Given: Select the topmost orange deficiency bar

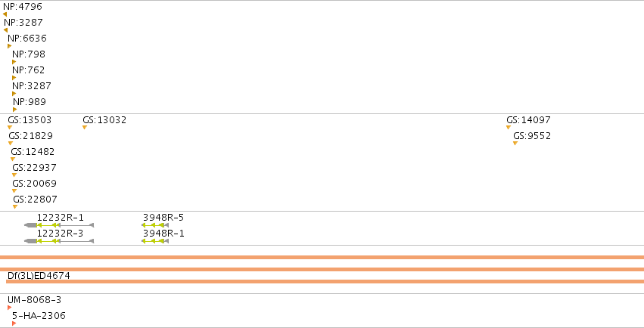Looking at the screenshot, I should click(x=322, y=258).
